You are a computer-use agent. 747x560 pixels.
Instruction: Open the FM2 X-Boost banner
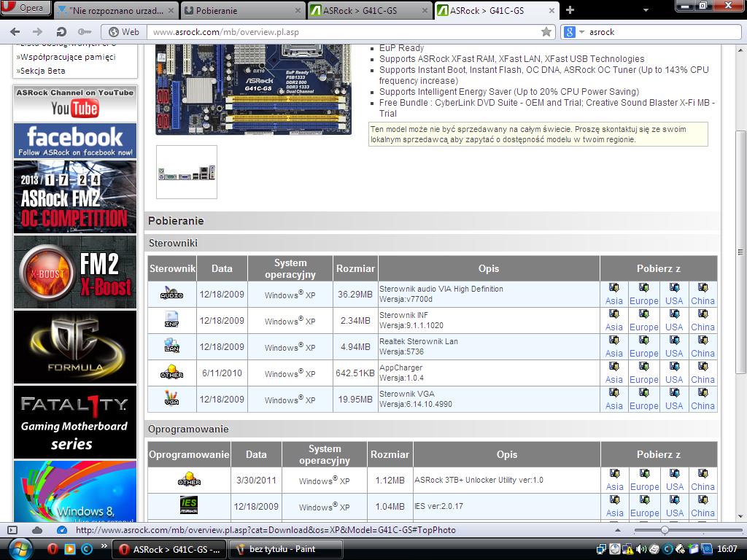[x=75, y=272]
